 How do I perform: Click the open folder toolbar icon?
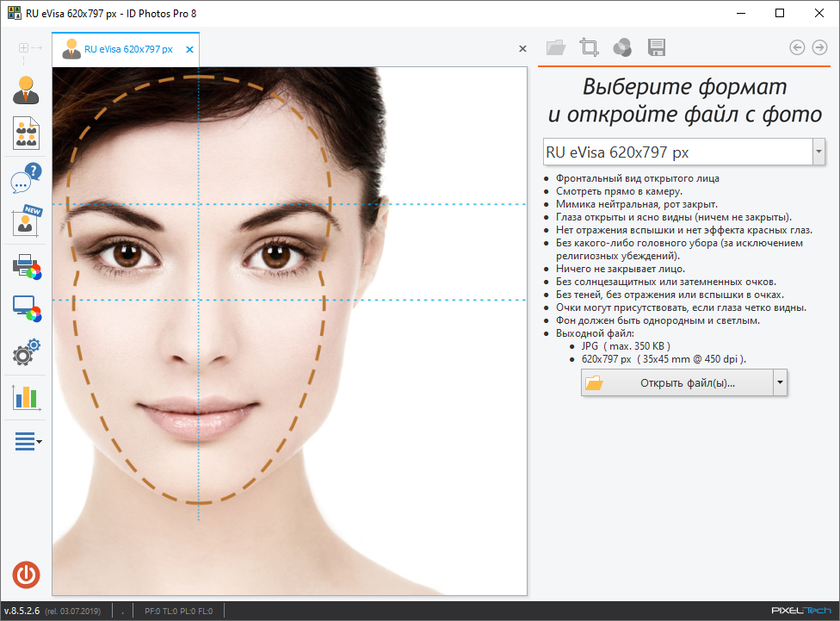pos(556,47)
